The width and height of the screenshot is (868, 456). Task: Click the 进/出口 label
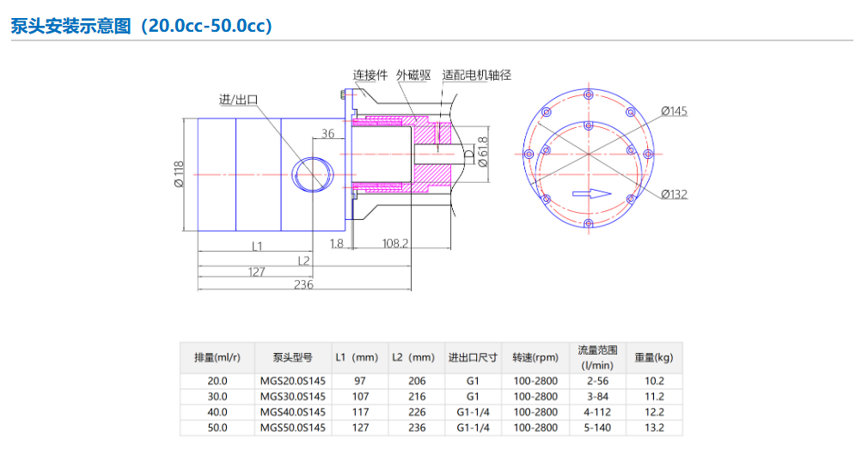(238, 100)
